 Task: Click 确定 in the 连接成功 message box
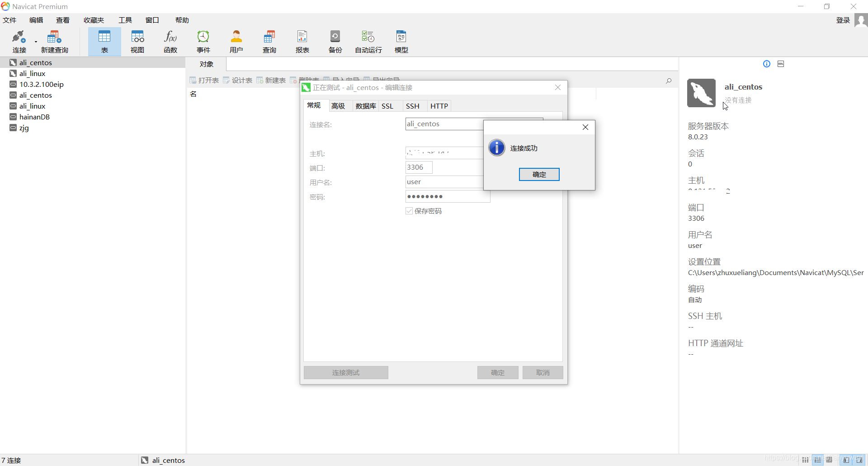tap(539, 174)
